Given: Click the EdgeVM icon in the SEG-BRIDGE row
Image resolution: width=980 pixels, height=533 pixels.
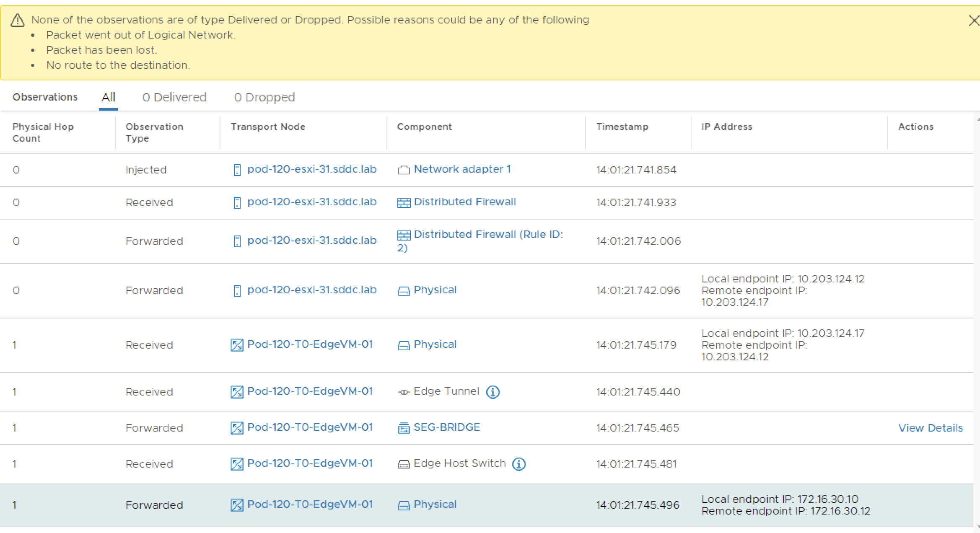Looking at the screenshot, I should click(237, 428).
